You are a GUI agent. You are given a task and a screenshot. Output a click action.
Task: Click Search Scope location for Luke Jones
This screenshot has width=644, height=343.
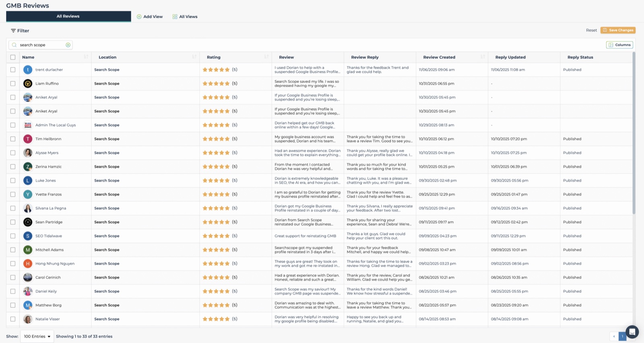tap(107, 181)
